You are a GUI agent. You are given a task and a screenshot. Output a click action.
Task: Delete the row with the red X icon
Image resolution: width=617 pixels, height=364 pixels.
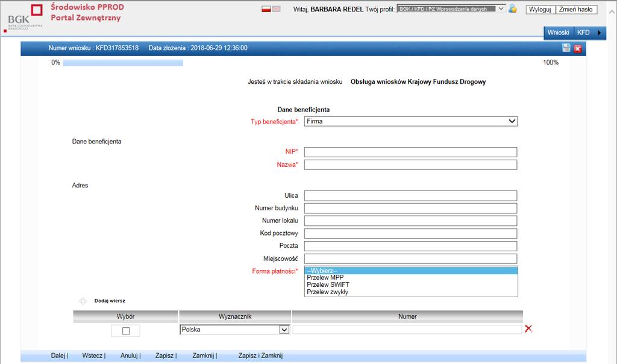[x=528, y=328]
